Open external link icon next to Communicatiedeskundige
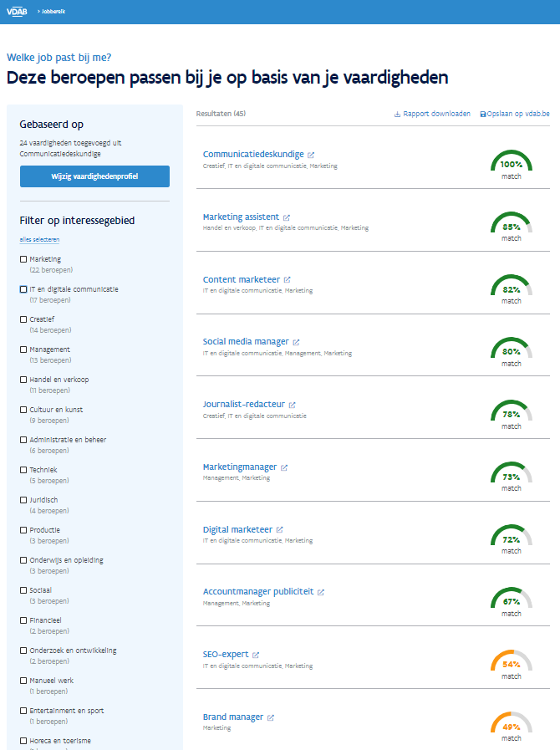 [311, 155]
